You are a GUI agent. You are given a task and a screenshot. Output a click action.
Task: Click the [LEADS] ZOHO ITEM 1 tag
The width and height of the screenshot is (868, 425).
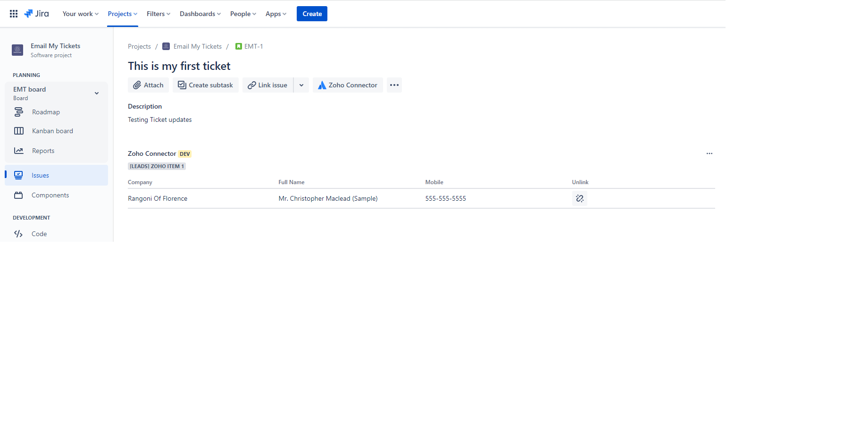(157, 166)
